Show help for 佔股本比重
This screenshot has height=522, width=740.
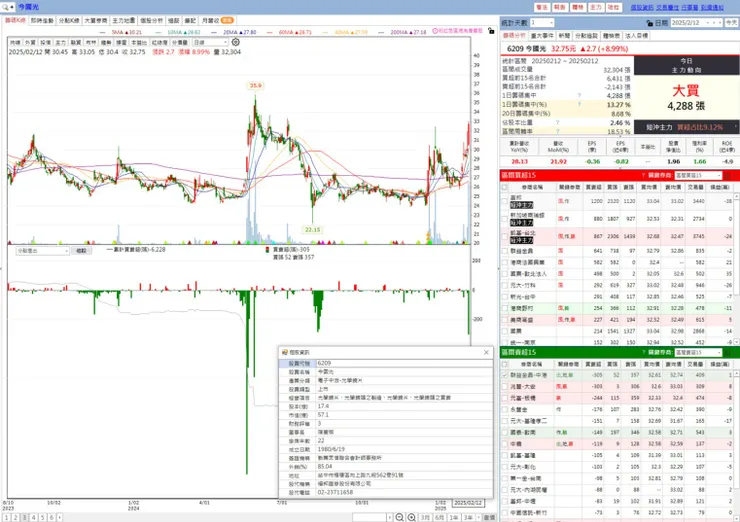pos(557,122)
